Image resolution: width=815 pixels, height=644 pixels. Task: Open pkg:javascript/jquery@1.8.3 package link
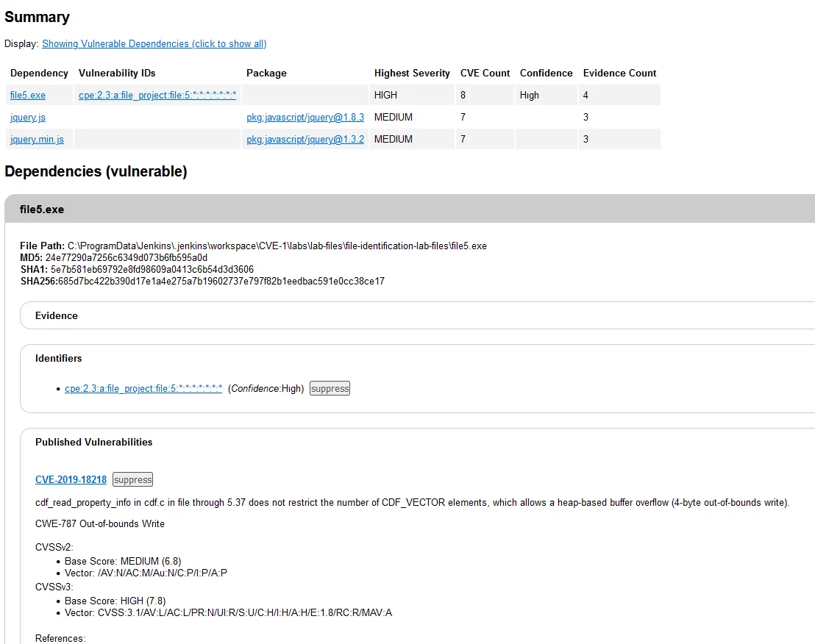click(305, 118)
